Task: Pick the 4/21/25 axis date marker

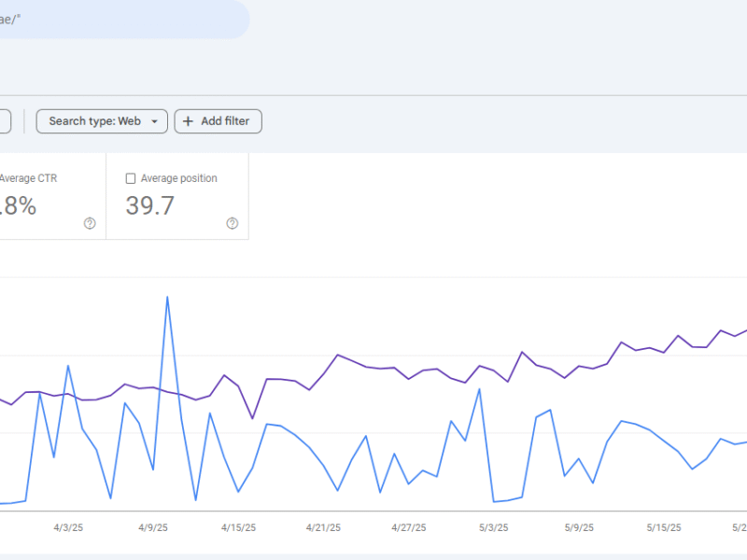Action: [323, 527]
